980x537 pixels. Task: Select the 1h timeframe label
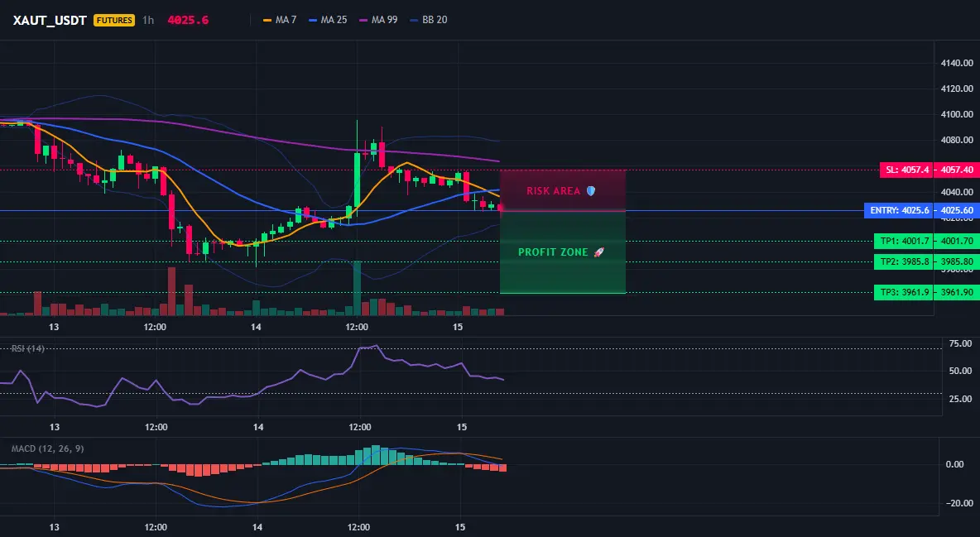148,20
